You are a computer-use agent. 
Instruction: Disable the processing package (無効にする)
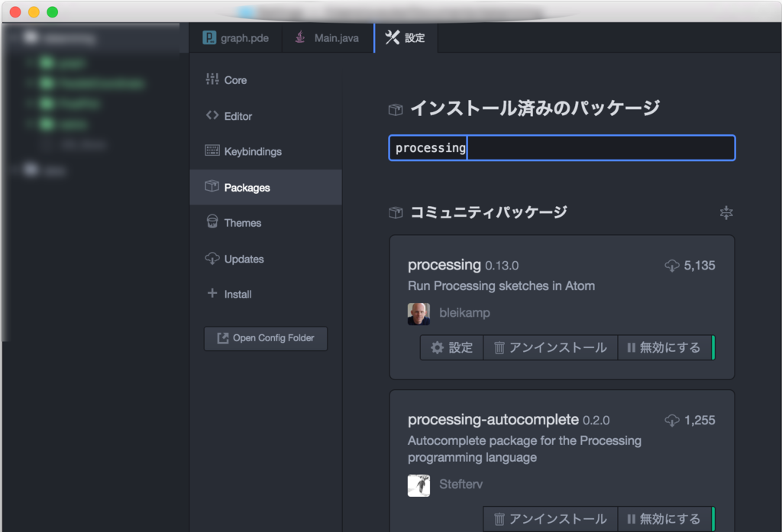(x=665, y=347)
